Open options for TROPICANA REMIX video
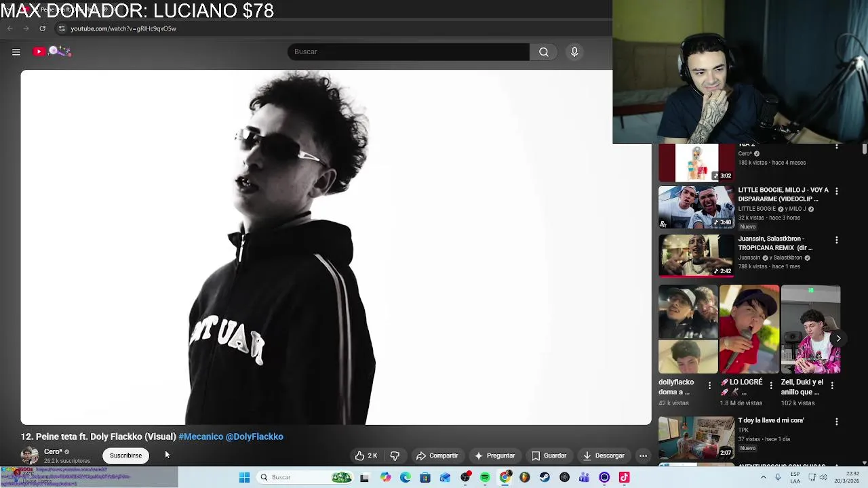 837,240
